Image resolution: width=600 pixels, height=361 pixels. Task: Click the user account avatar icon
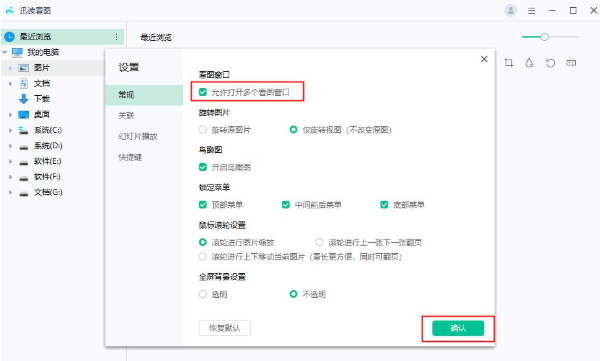[510, 10]
